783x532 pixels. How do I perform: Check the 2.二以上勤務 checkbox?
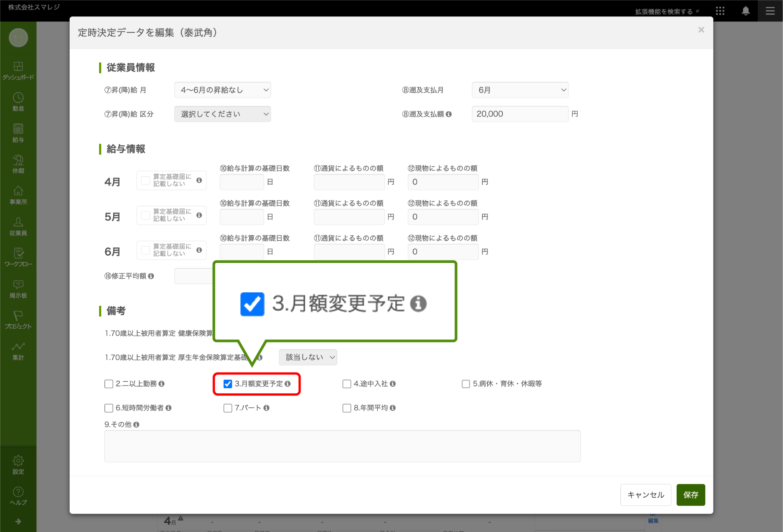(x=109, y=384)
